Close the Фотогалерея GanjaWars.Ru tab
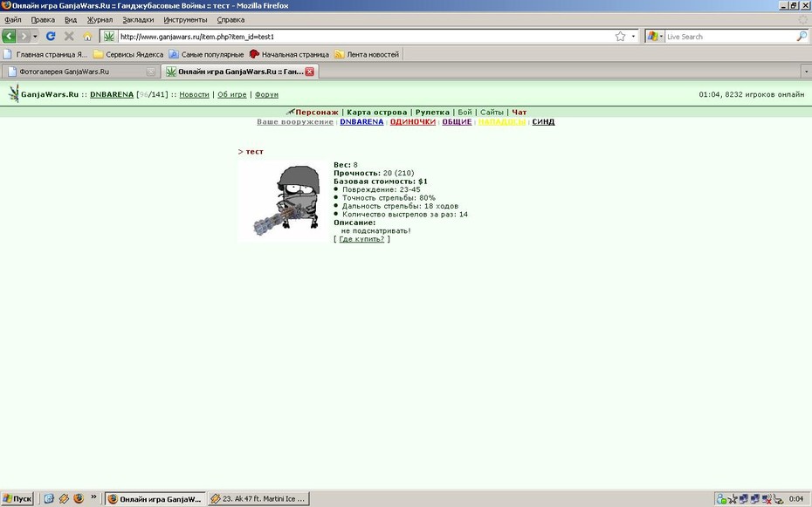 coord(151,72)
